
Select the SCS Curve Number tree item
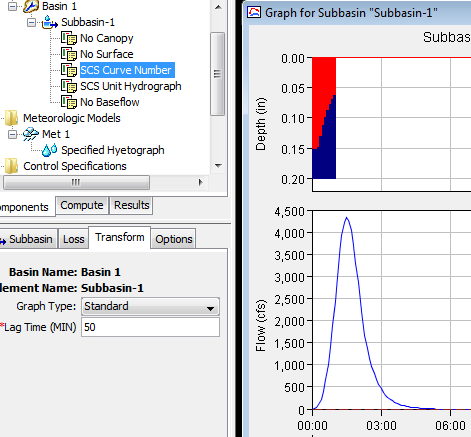[x=126, y=70]
